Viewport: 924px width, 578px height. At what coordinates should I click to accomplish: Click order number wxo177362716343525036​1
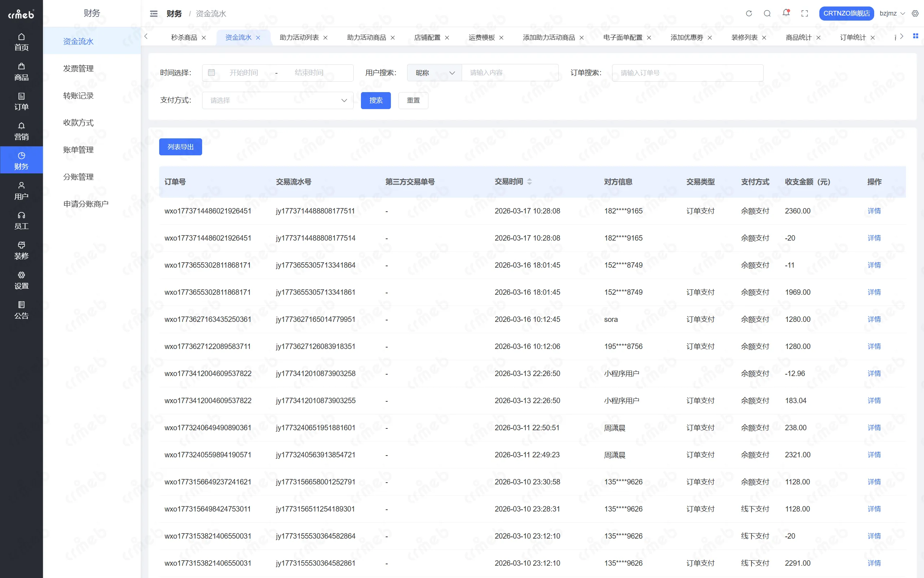(208, 319)
